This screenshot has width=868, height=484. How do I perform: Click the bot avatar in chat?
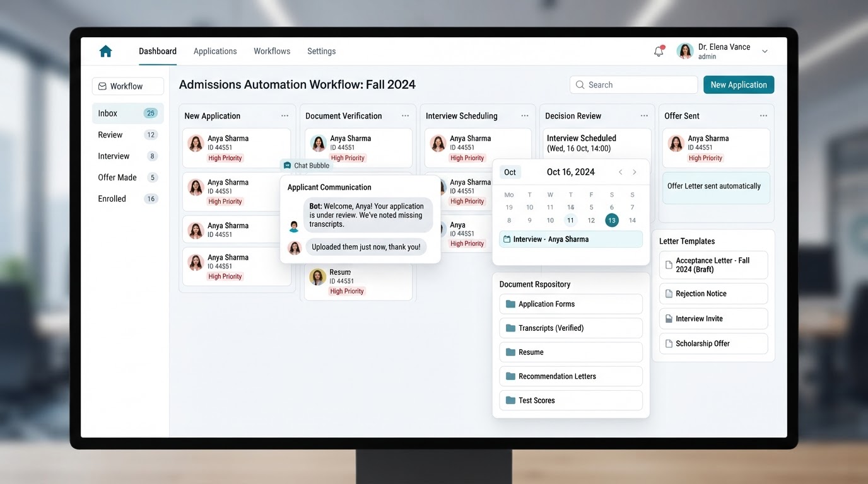pyautogui.click(x=294, y=226)
